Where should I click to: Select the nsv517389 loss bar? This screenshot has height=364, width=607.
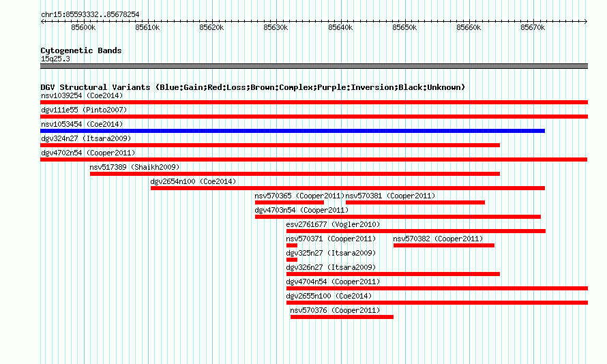point(295,174)
